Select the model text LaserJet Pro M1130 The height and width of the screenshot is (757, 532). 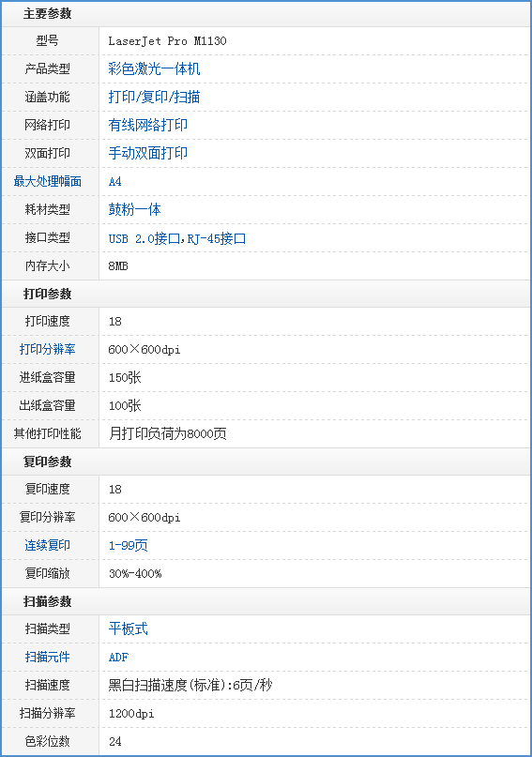[x=167, y=41]
